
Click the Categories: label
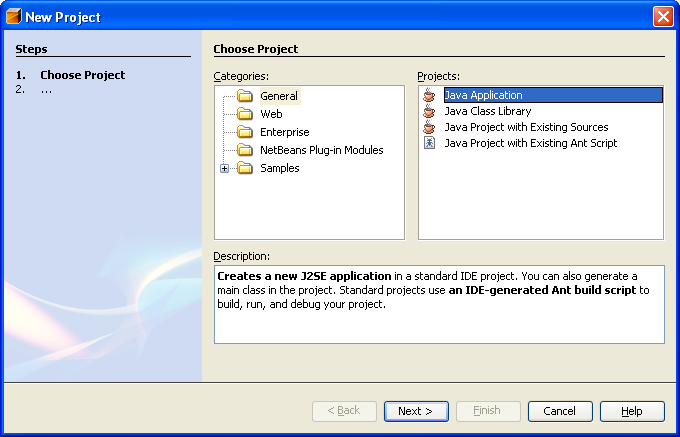click(x=241, y=76)
